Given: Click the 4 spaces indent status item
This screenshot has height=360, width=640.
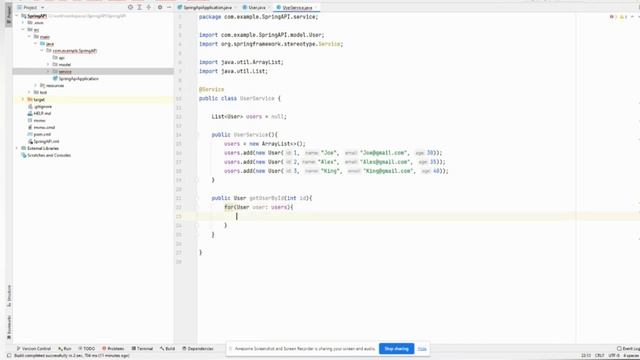Looking at the screenshot, I should (631, 356).
